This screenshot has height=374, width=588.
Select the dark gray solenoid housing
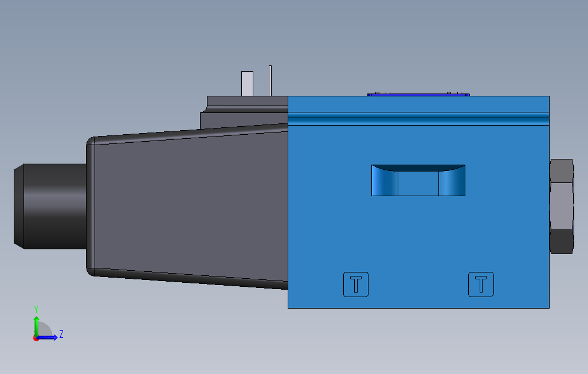pos(187,207)
